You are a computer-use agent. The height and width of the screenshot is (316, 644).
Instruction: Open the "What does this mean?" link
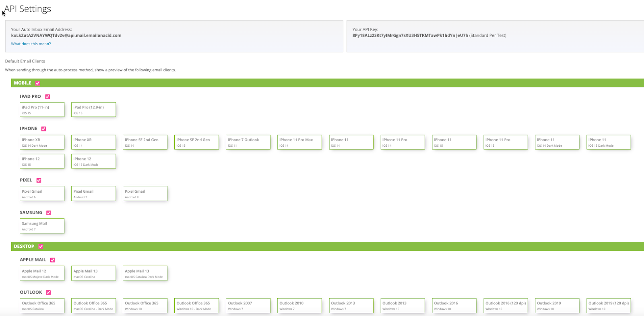click(31, 44)
